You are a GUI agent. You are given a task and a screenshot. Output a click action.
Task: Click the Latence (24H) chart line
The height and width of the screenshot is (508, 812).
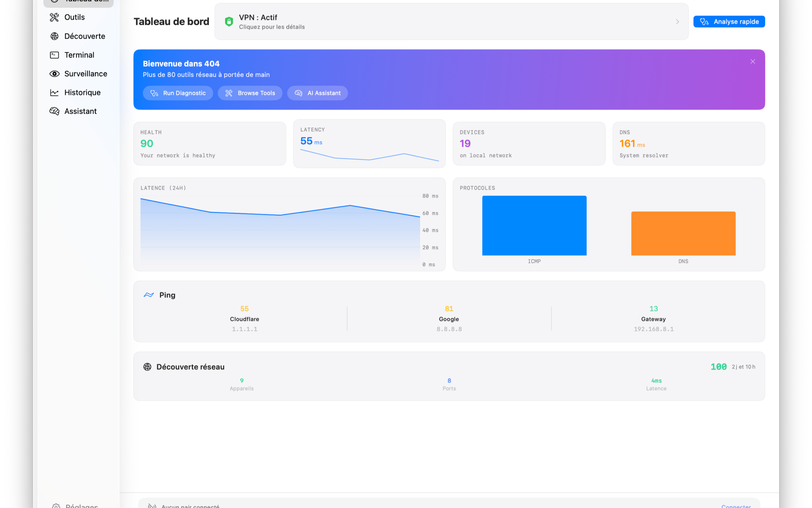click(x=280, y=214)
